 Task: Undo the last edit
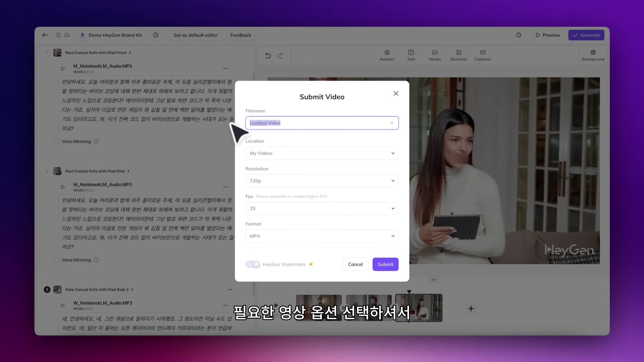tap(268, 55)
